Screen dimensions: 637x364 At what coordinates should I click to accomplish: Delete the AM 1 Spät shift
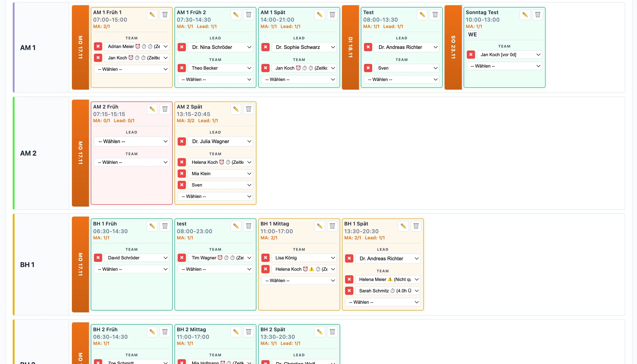[x=332, y=15]
